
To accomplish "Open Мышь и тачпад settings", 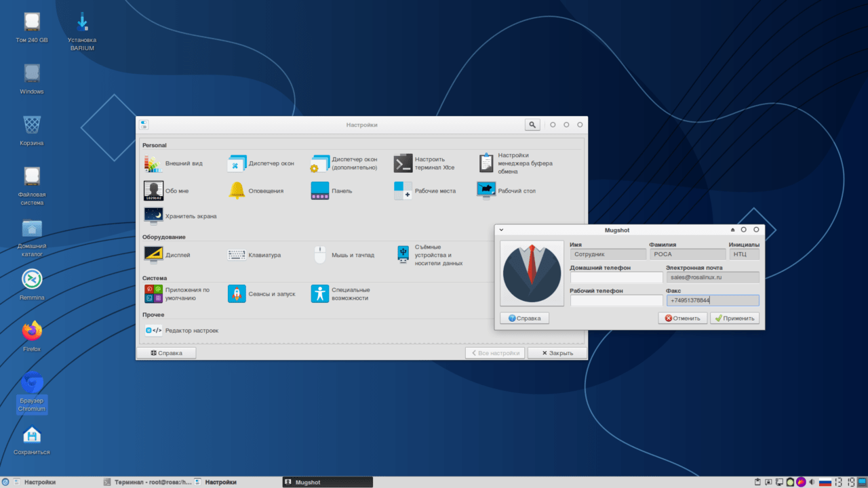I will 343,255.
